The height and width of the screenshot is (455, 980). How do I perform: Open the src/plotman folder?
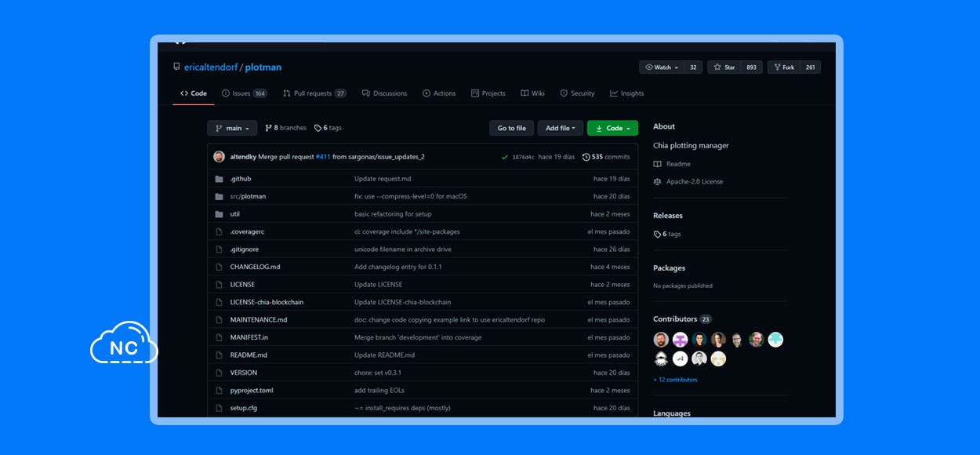click(x=248, y=196)
